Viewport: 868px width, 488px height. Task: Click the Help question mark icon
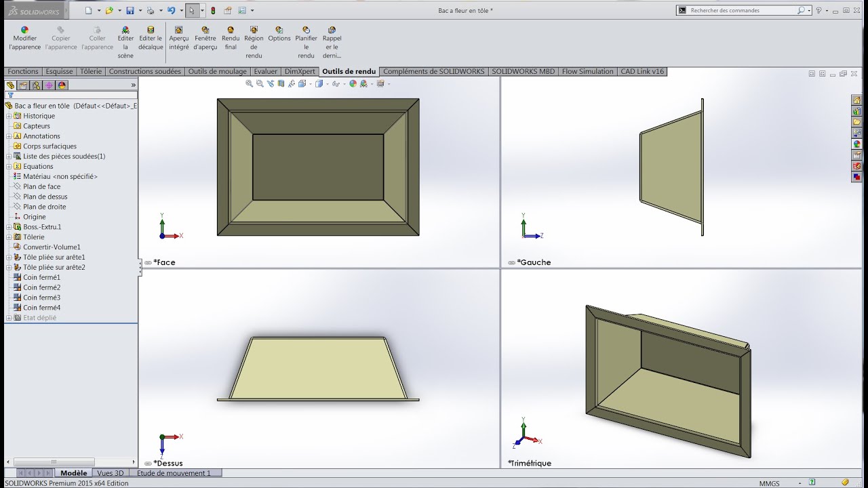(819, 10)
